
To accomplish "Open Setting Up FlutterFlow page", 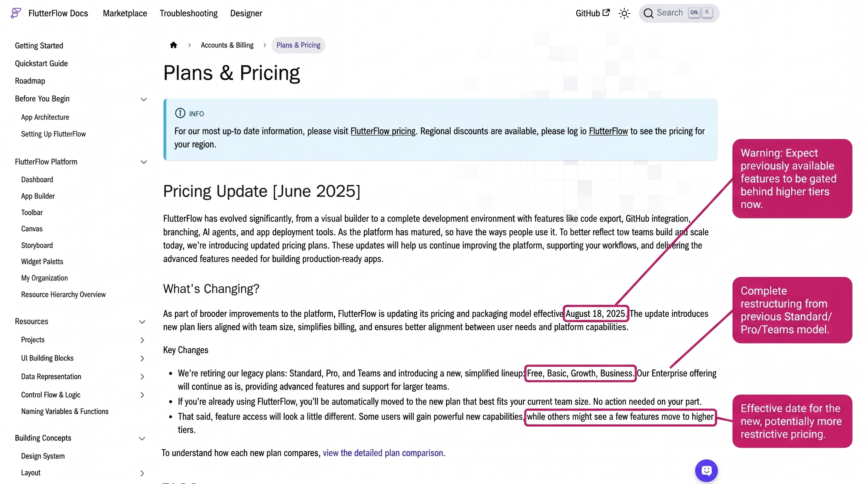I will click(x=53, y=134).
